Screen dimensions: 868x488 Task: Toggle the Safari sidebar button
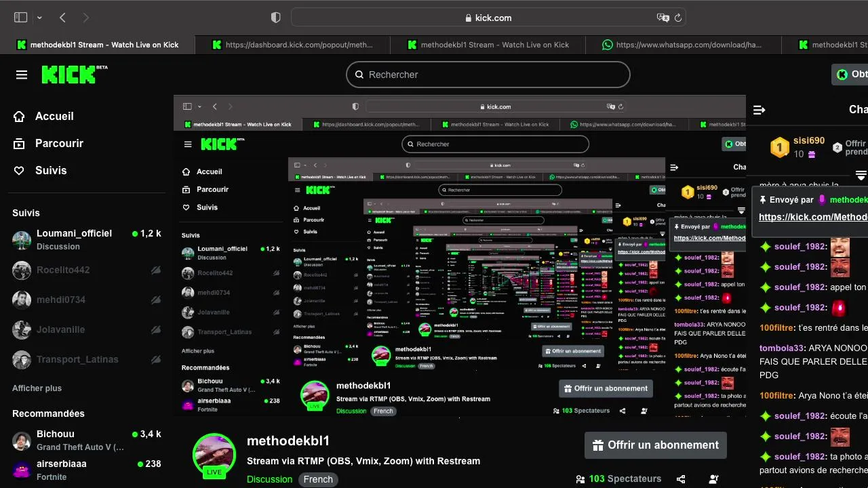(x=20, y=18)
